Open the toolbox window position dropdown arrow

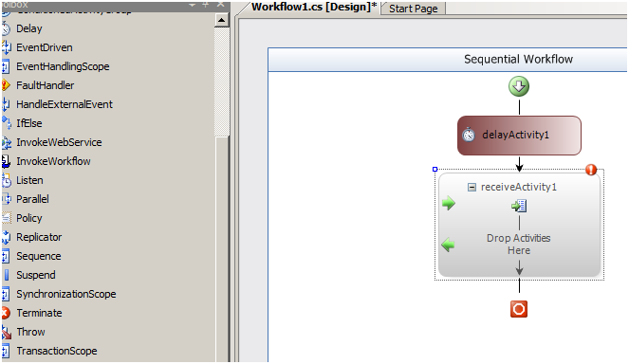coord(193,5)
